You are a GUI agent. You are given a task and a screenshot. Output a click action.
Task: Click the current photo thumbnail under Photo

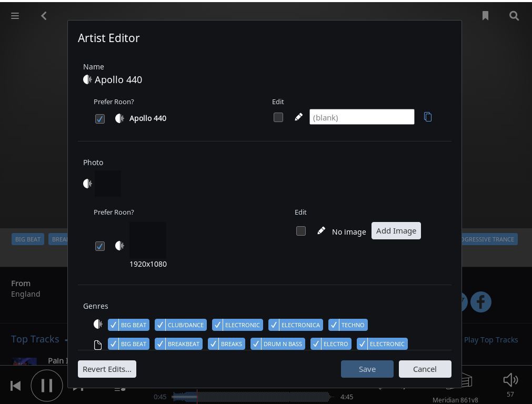pos(107,184)
